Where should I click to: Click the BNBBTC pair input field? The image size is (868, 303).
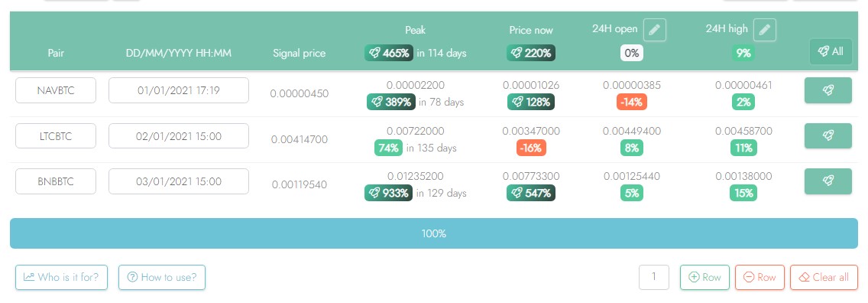point(56,181)
